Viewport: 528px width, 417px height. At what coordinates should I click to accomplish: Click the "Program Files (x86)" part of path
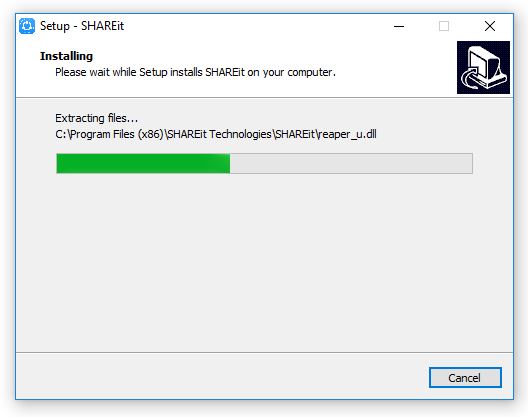tap(117, 134)
